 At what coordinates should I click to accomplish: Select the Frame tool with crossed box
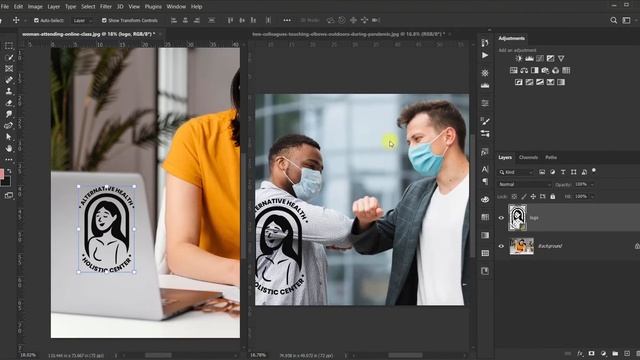coord(9,69)
